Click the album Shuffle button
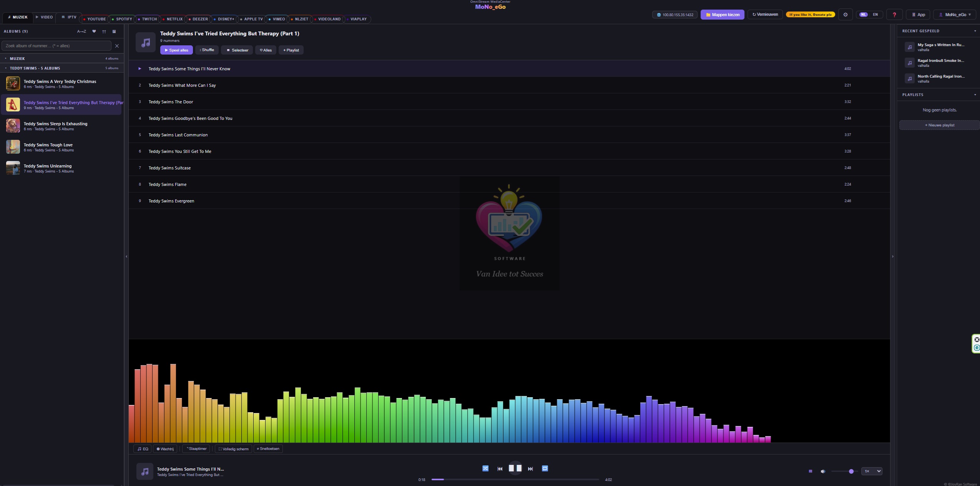 click(x=207, y=50)
